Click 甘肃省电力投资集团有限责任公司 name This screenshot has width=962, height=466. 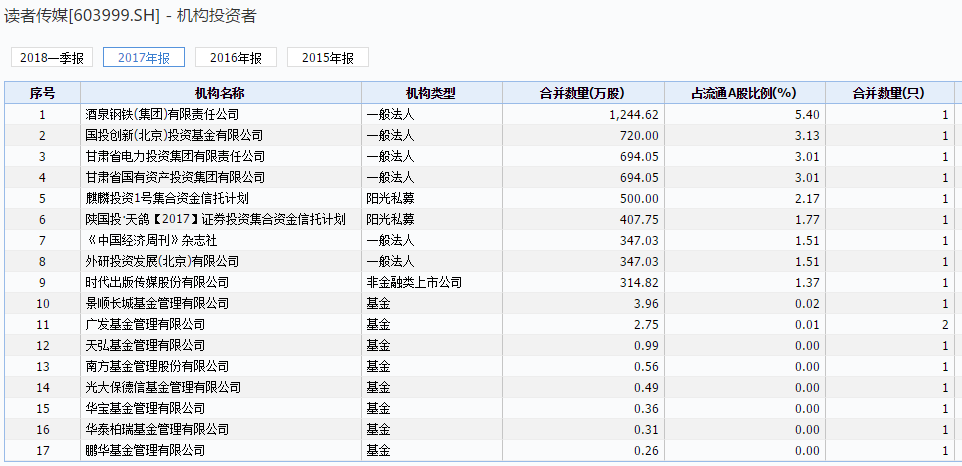coord(175,156)
